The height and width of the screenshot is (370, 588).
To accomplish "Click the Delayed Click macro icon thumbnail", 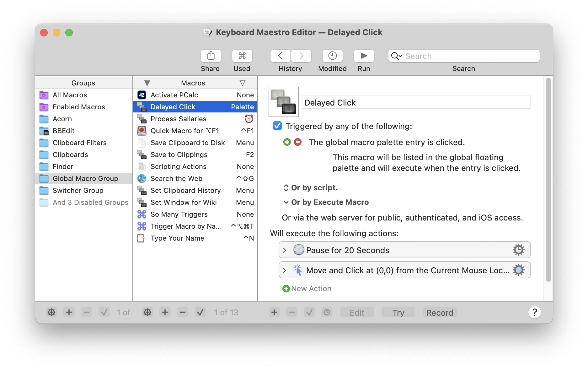I will [x=283, y=102].
